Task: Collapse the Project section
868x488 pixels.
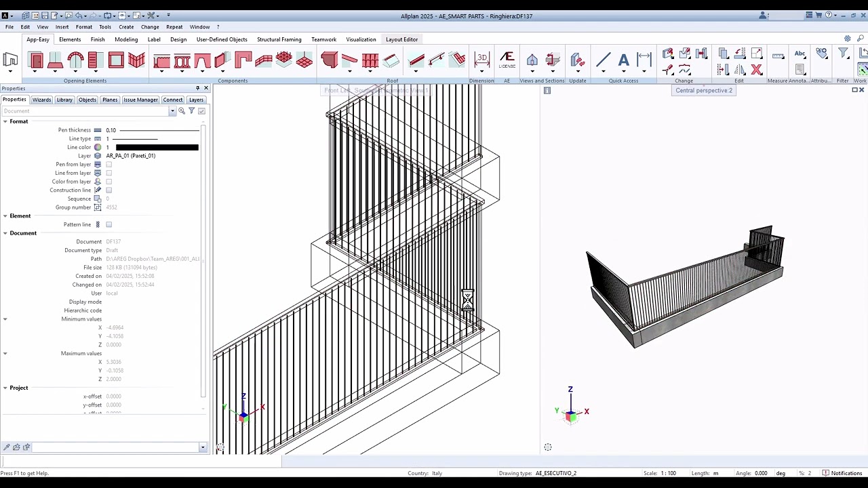Action: pos(5,388)
